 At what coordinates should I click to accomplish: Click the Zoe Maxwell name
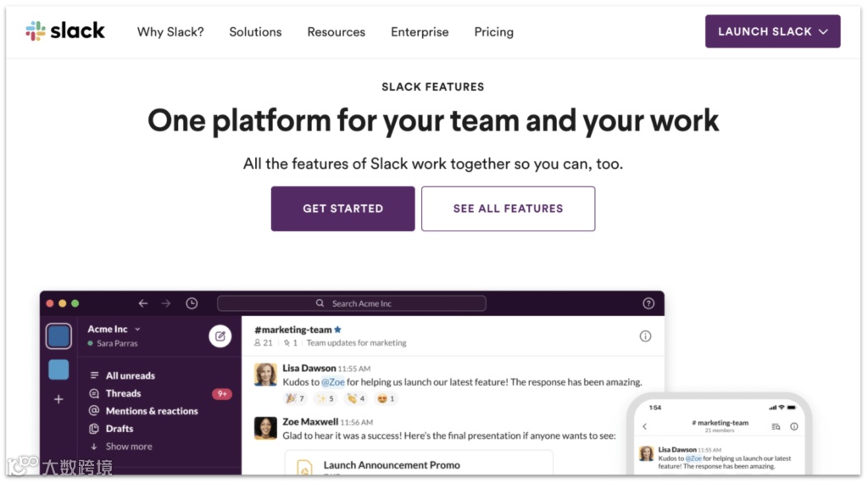(310, 422)
